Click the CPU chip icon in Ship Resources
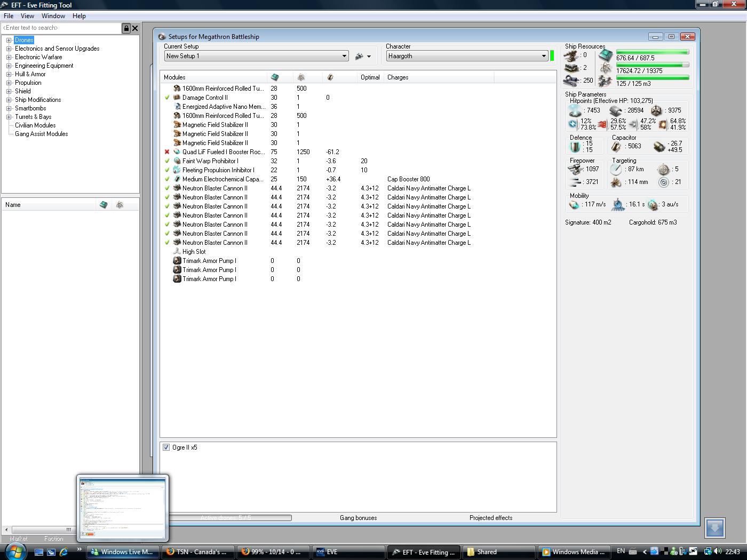Image resolution: width=747 pixels, height=560 pixels. point(605,55)
